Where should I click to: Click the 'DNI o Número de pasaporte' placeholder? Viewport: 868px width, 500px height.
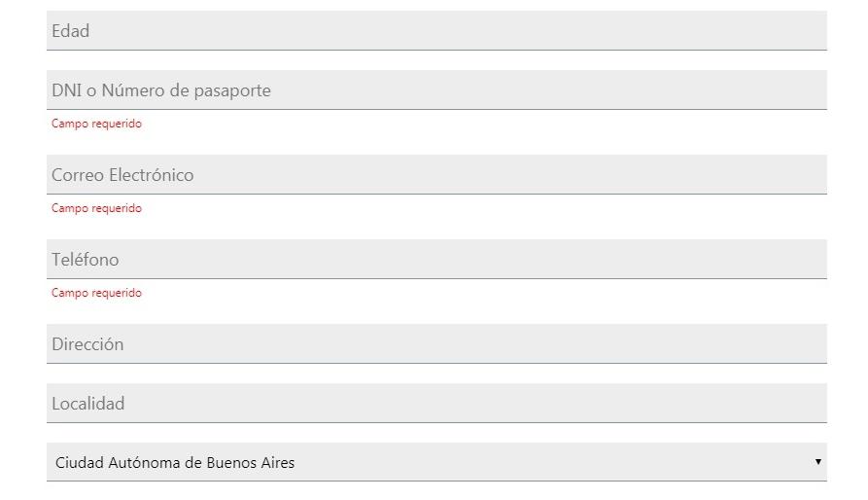point(161,90)
